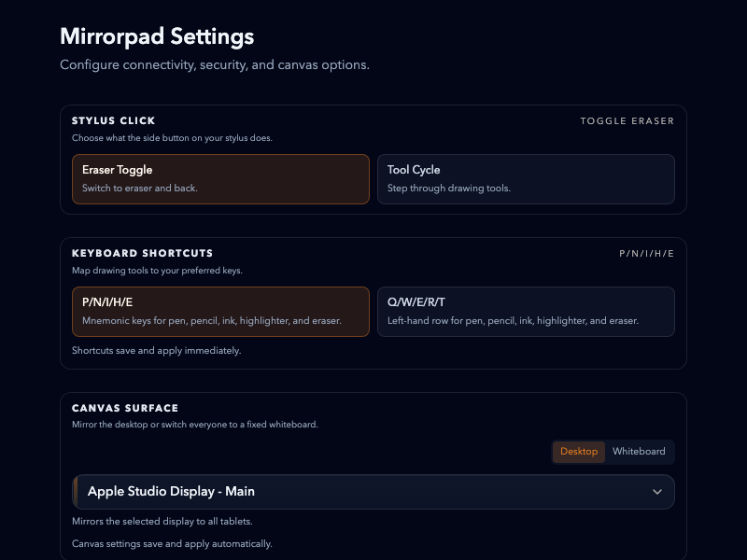The image size is (747, 560).
Task: Enable Desktop mirroring mode
Action: pyautogui.click(x=579, y=452)
